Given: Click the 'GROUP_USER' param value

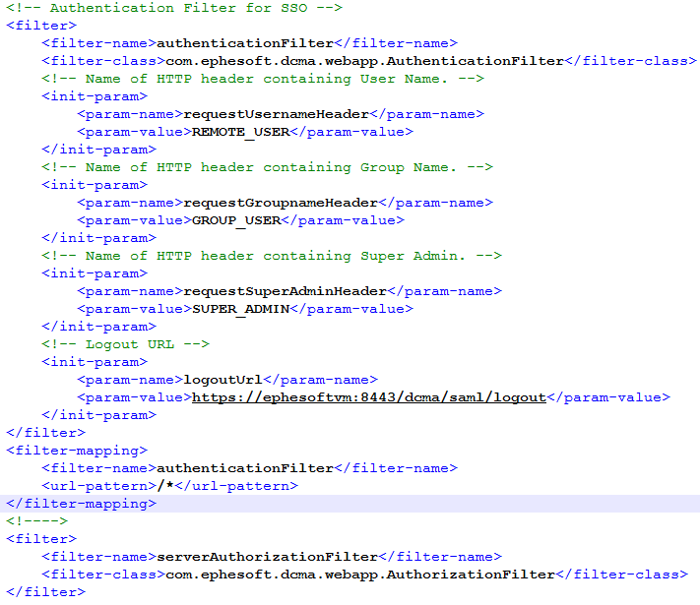Looking at the screenshot, I should [x=236, y=220].
